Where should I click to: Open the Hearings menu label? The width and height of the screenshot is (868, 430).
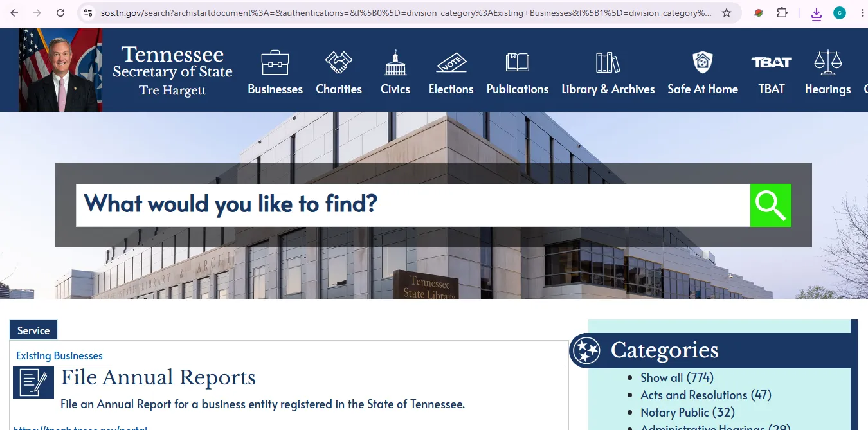[828, 89]
